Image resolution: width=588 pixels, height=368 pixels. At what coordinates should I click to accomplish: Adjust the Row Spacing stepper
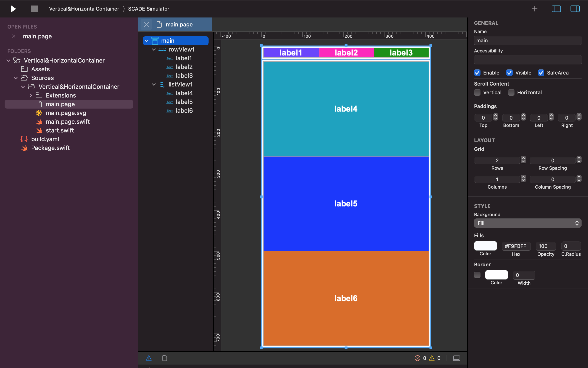(x=579, y=160)
